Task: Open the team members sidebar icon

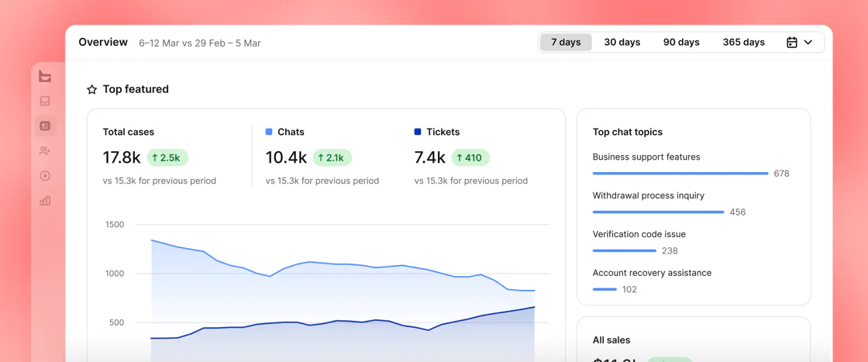Action: (x=45, y=151)
